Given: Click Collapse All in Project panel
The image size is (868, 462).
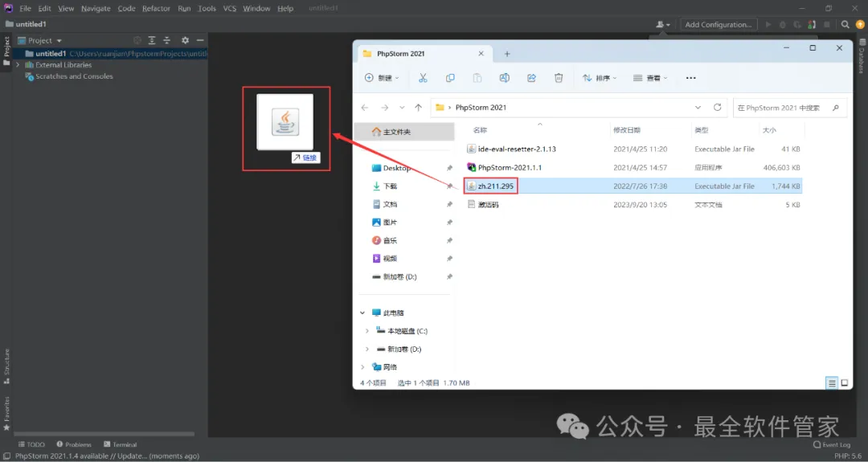Looking at the screenshot, I should click(x=166, y=40).
